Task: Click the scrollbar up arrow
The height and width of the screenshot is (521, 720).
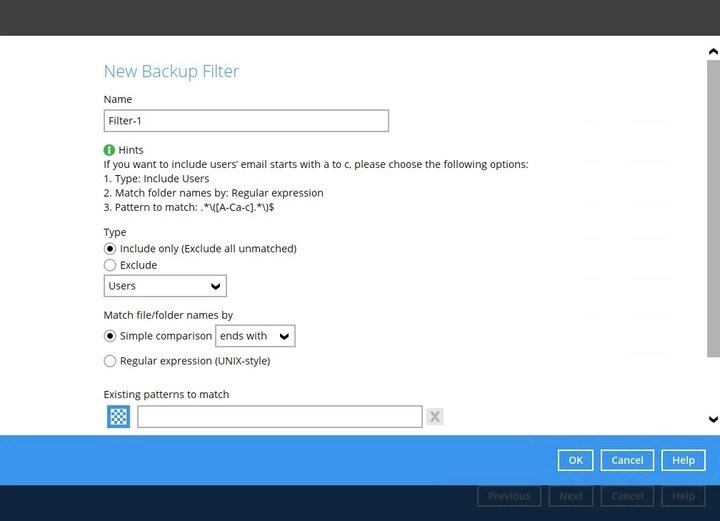Action: click(x=713, y=49)
